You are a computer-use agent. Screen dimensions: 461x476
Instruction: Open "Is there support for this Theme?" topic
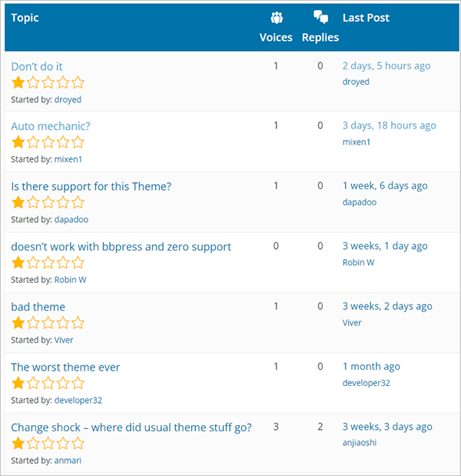[91, 186]
